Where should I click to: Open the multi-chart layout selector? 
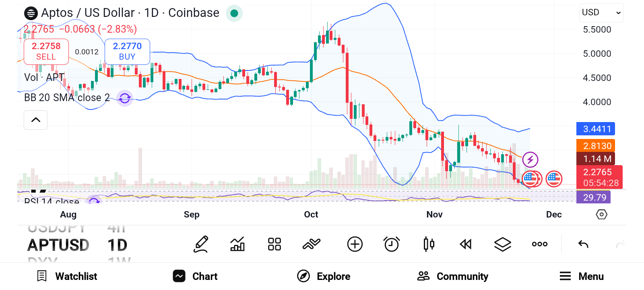tap(274, 244)
